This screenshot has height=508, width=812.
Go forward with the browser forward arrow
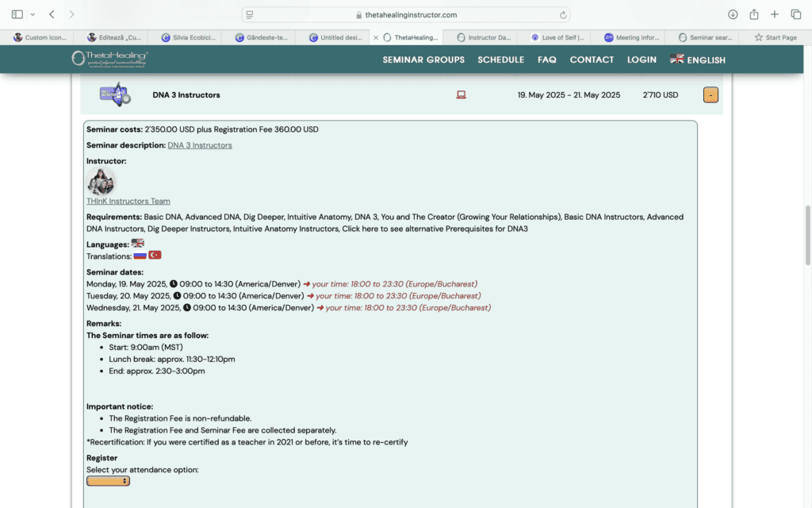pos(71,14)
